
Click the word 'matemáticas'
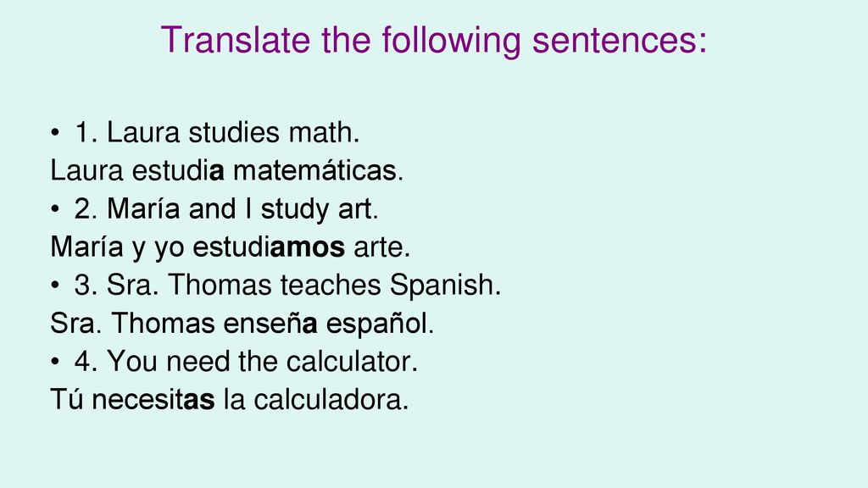coord(315,170)
